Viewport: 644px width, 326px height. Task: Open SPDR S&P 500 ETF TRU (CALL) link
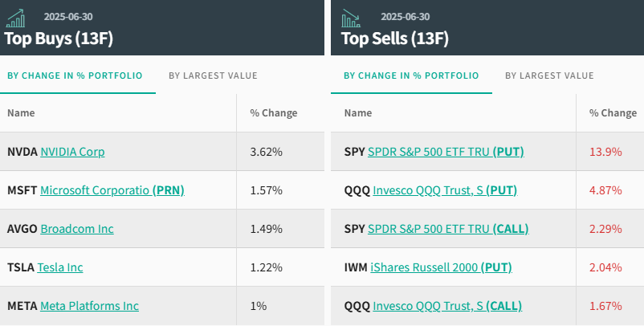click(x=448, y=229)
